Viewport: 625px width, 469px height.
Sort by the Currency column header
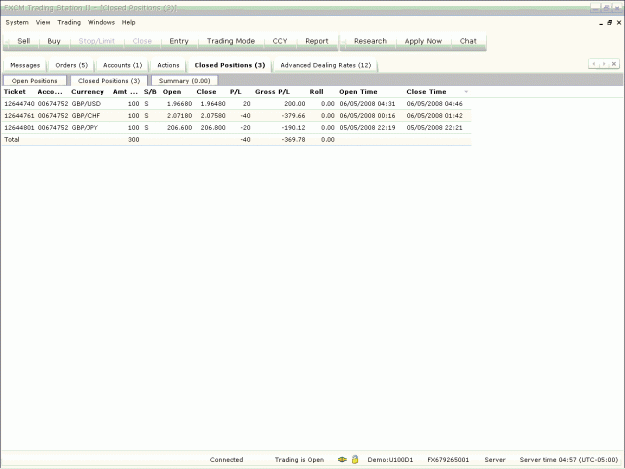[x=87, y=92]
